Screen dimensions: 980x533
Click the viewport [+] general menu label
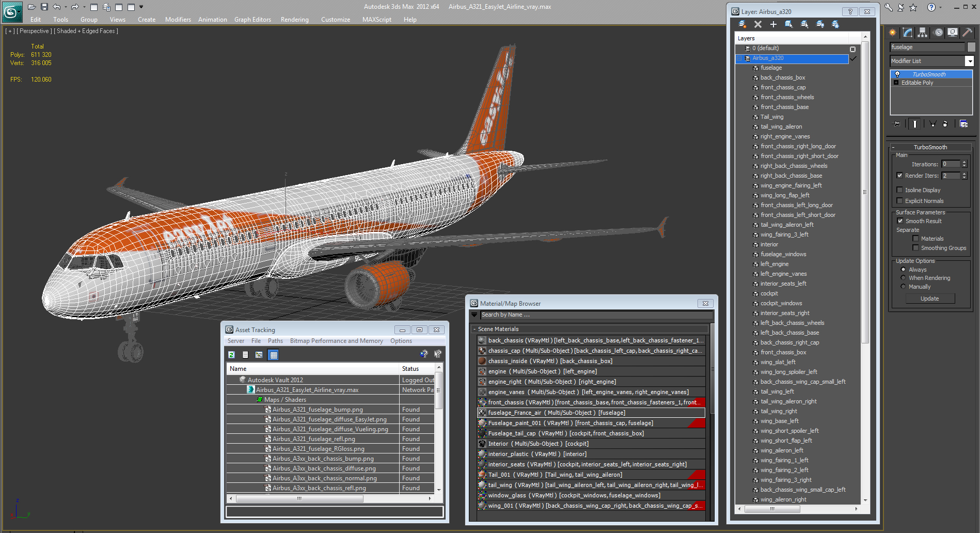point(10,31)
